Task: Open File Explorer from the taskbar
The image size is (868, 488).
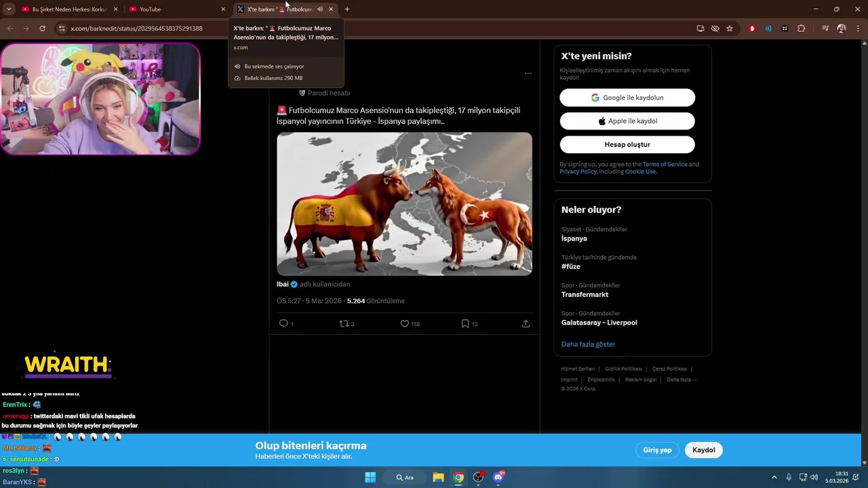Action: tap(439, 477)
